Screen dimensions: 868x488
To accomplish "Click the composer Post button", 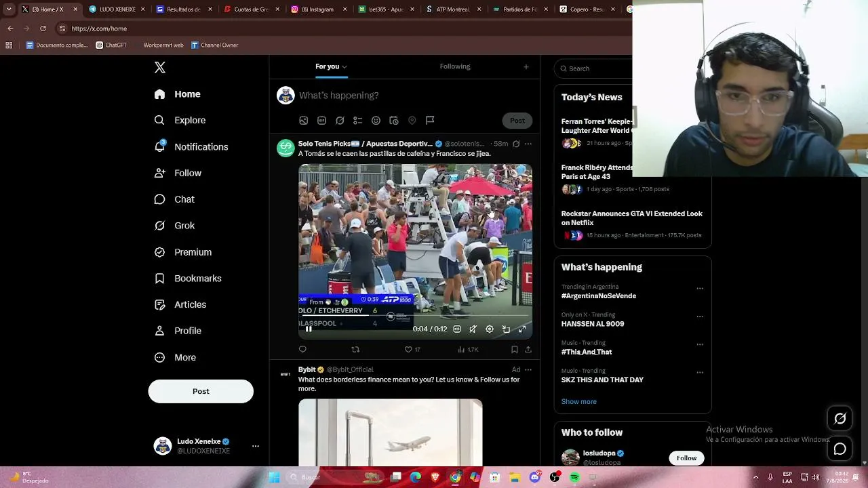I will (x=517, y=121).
